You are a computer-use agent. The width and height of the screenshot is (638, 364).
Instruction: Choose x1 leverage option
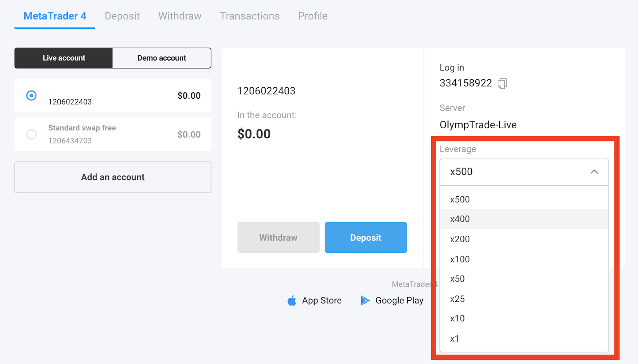click(x=524, y=339)
